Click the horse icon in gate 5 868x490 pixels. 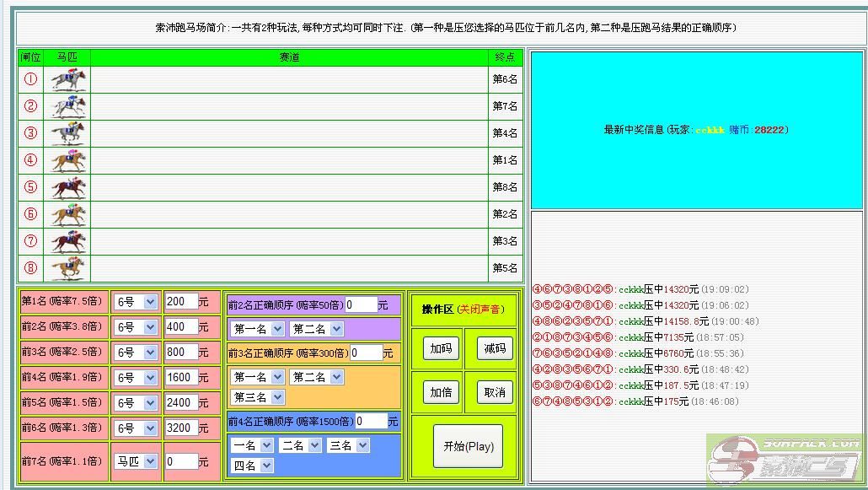click(x=67, y=187)
